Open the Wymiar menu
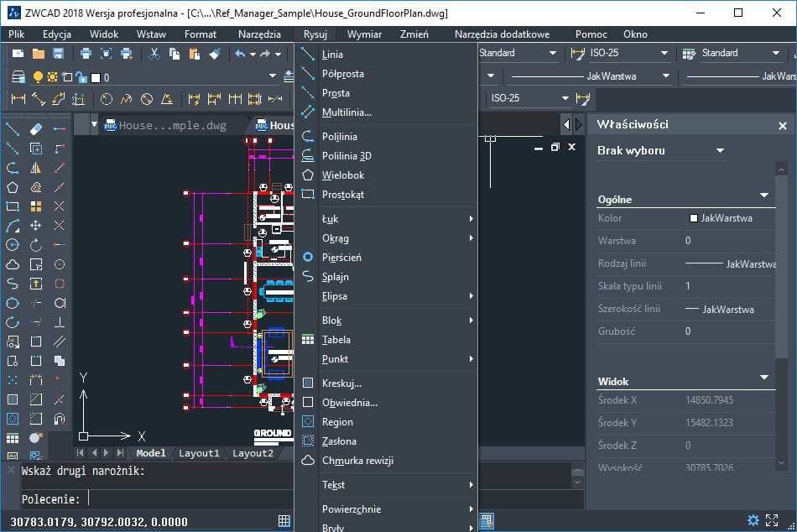797x532 pixels. pyautogui.click(x=364, y=34)
